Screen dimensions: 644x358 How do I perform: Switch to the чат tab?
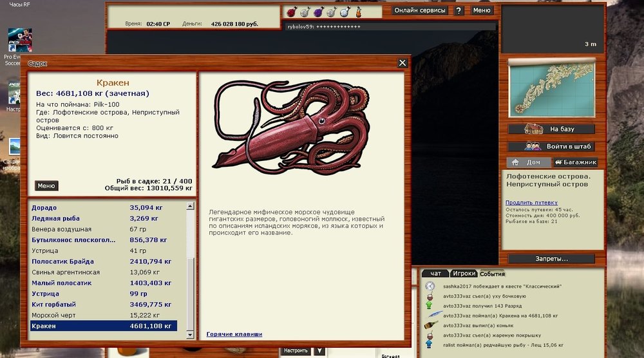[435, 274]
